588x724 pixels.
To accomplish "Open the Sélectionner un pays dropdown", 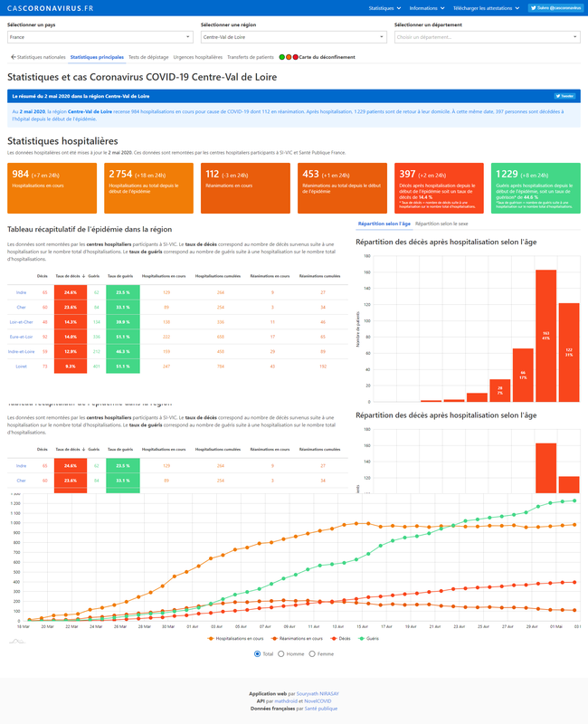I will click(100, 37).
